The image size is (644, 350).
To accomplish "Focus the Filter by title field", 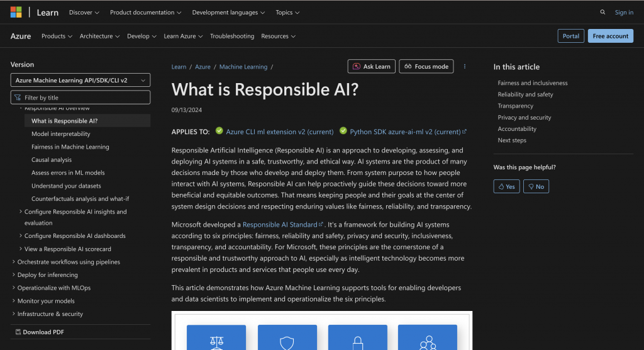I will point(80,98).
